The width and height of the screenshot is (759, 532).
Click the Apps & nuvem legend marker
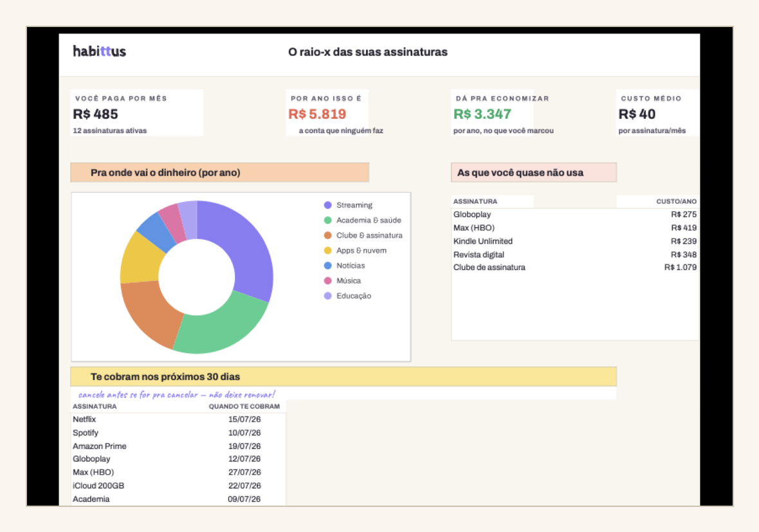pyautogui.click(x=327, y=250)
